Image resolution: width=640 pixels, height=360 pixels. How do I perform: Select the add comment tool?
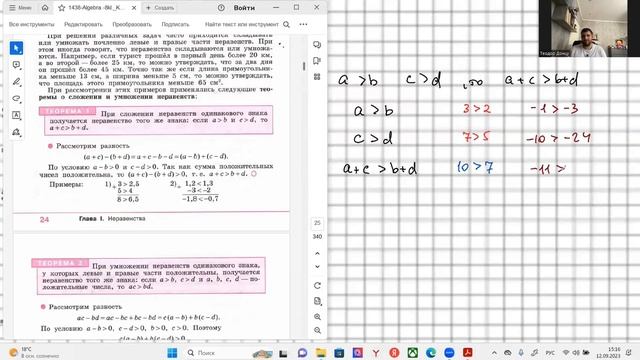(16, 65)
